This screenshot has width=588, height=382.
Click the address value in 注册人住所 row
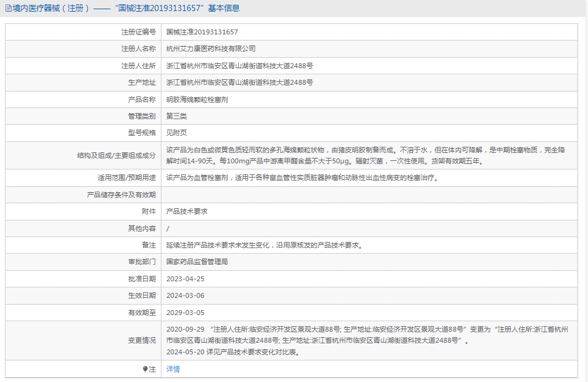239,66
